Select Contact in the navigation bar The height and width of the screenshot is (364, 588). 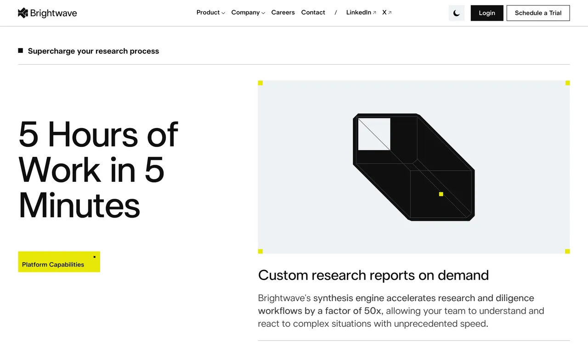pos(313,12)
